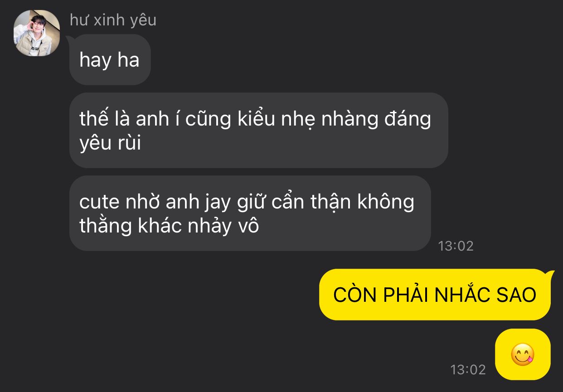Click the yummy-face emoji icon

pos(523,355)
